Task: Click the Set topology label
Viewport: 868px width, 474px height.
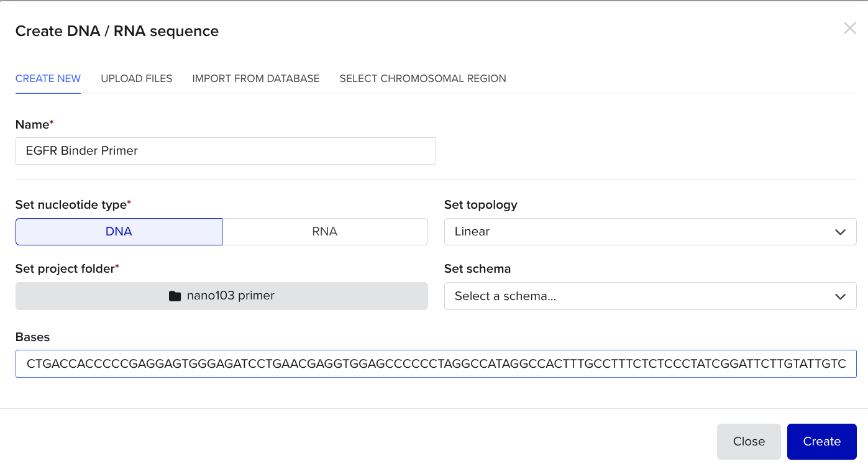Action: (481, 204)
